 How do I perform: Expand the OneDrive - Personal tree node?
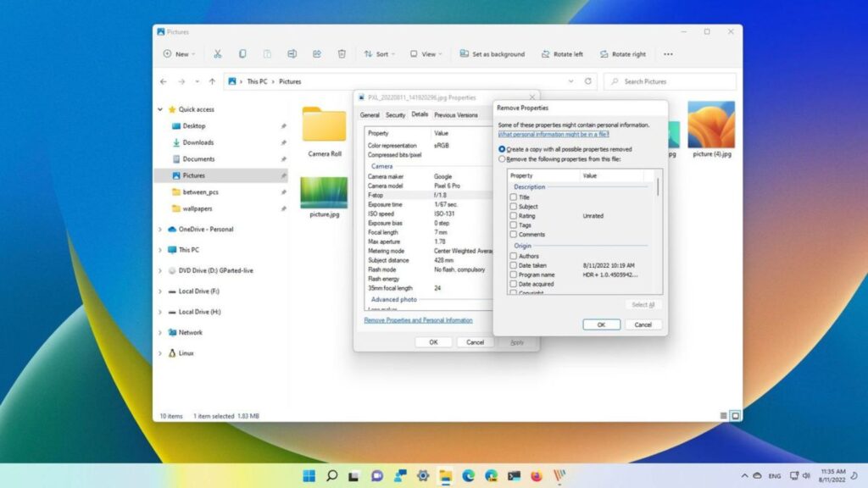coord(160,230)
